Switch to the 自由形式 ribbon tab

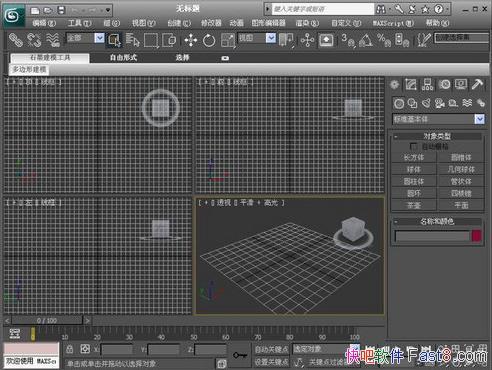123,57
